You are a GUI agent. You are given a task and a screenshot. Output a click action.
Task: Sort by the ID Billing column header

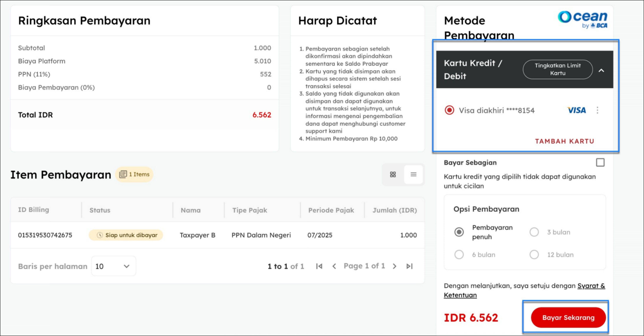click(34, 210)
